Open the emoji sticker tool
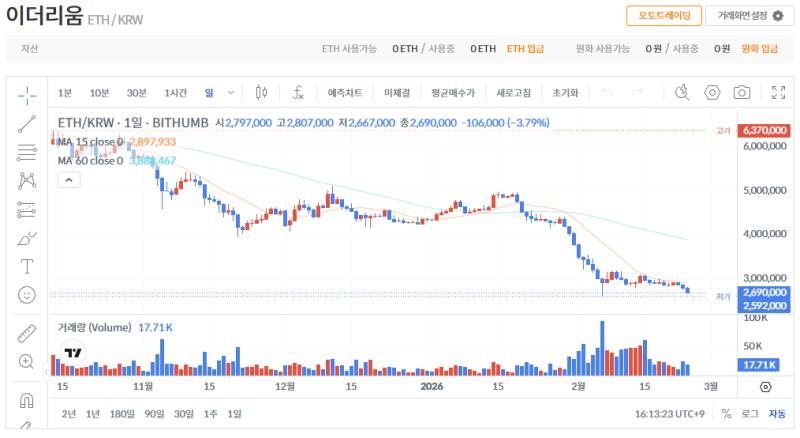Image resolution: width=800 pixels, height=438 pixels. click(x=27, y=295)
